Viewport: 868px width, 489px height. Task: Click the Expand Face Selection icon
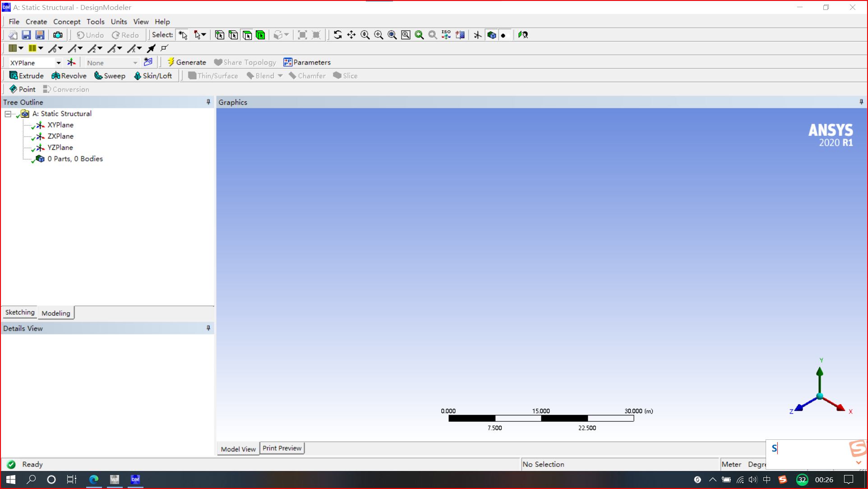tap(302, 35)
